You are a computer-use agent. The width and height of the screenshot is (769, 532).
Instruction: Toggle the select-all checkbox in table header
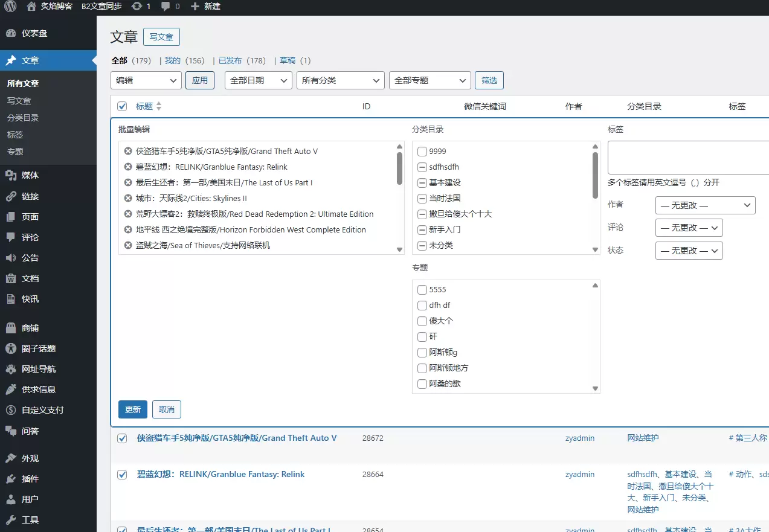pyautogui.click(x=122, y=106)
